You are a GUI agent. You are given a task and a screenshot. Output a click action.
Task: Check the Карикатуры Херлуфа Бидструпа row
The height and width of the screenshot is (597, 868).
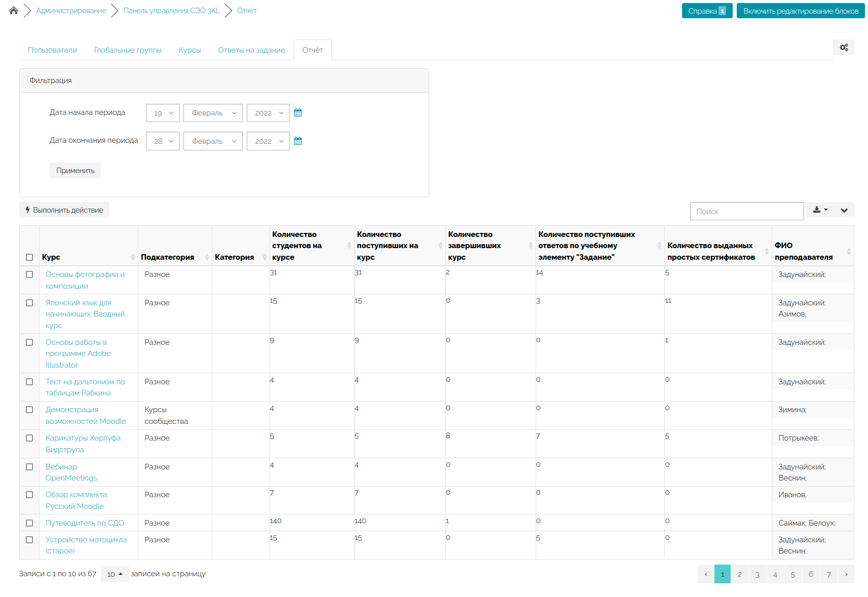[29, 438]
